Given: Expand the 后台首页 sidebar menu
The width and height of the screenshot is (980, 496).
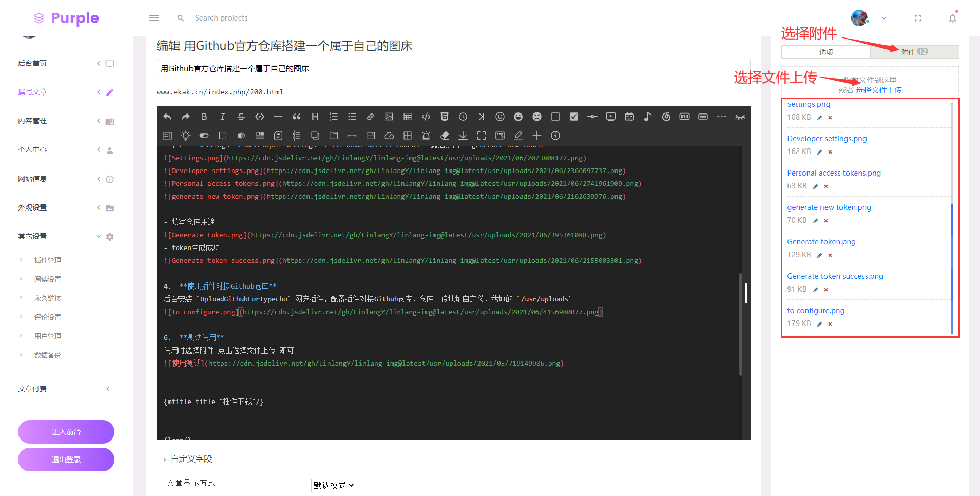Looking at the screenshot, I should (x=66, y=63).
